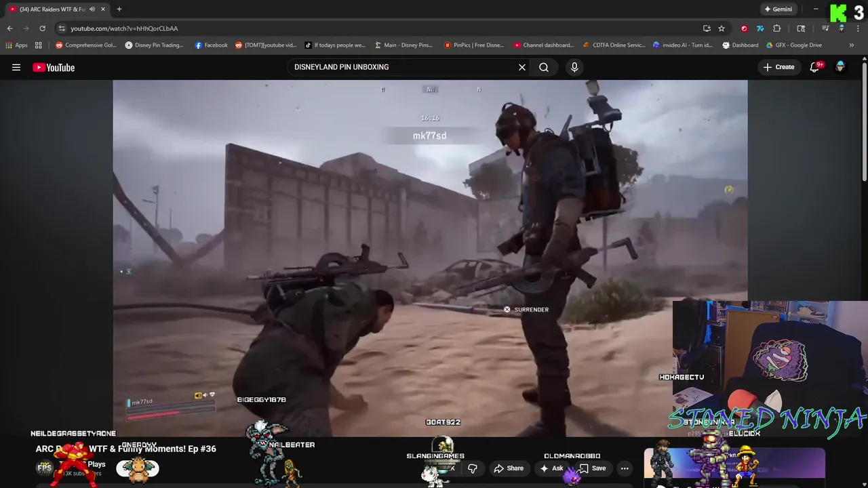This screenshot has height=488, width=868.
Task: Share the video
Action: click(x=509, y=468)
